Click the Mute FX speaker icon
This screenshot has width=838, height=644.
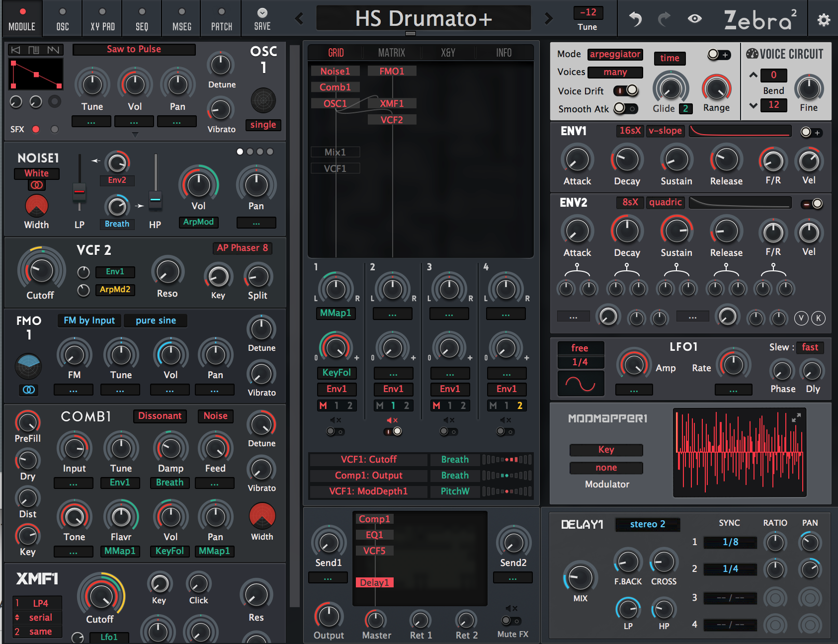pyautogui.click(x=511, y=608)
